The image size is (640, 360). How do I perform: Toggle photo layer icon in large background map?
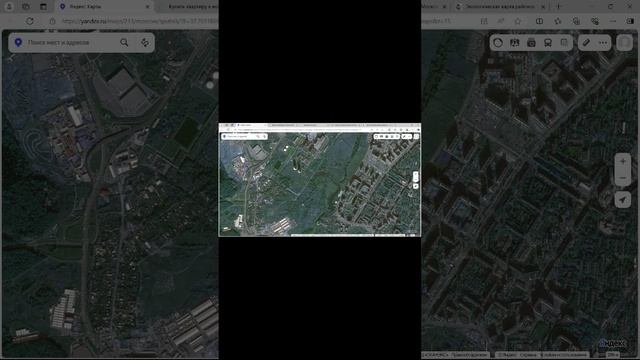pyautogui.click(x=531, y=42)
